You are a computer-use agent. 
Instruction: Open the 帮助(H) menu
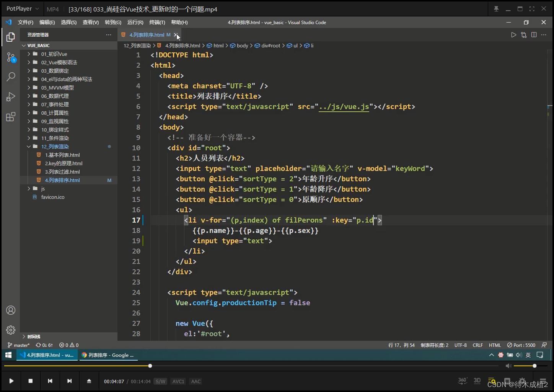pos(179,23)
